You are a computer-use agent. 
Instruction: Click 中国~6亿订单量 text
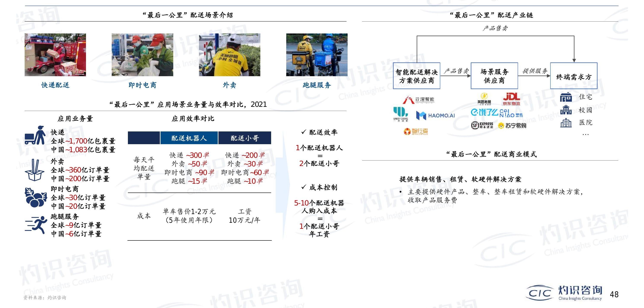coord(76,234)
